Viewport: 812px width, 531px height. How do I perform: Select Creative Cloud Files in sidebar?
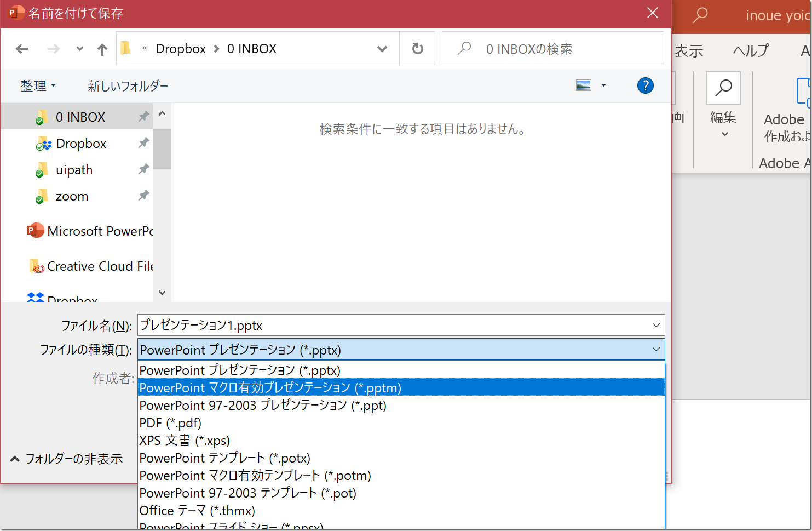coord(91,266)
